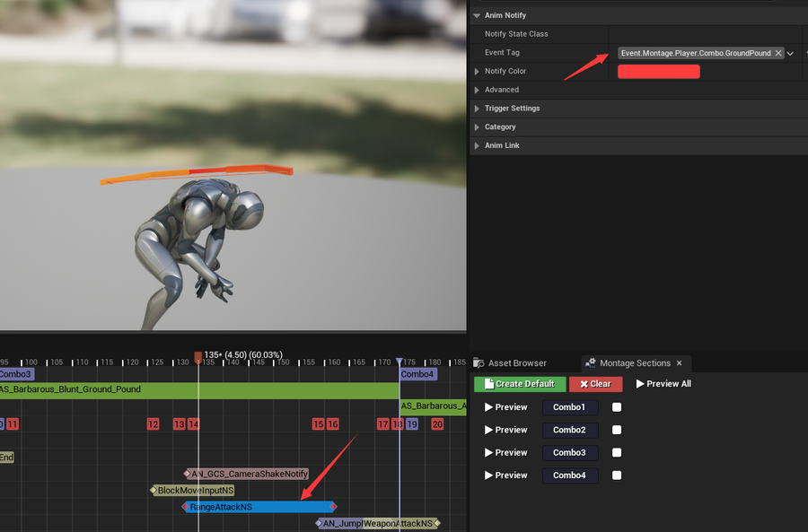Tick the Combo1 checkbox
The image size is (808, 532).
(x=616, y=407)
